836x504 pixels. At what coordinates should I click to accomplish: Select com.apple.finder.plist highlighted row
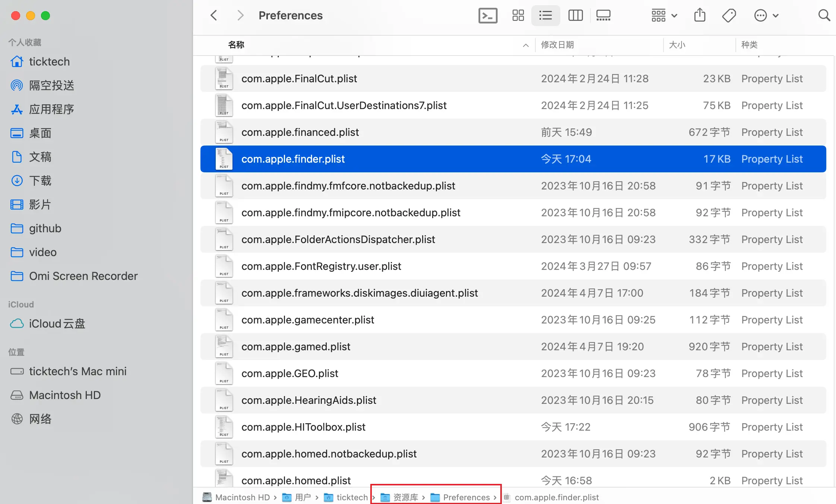point(513,159)
